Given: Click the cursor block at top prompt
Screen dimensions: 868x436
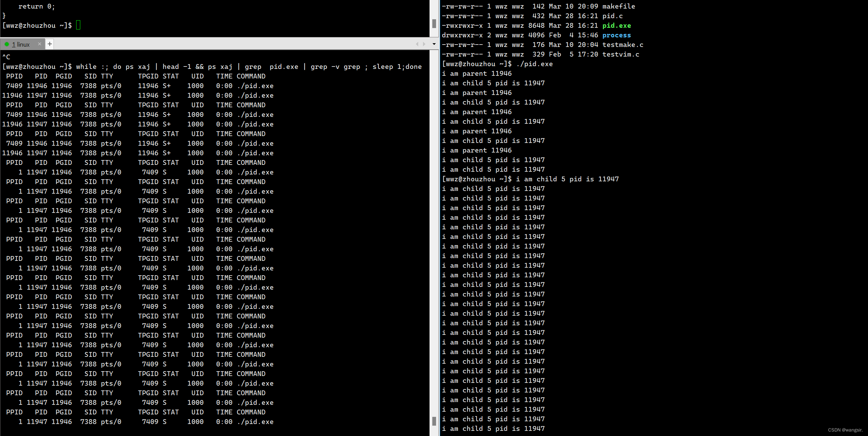Looking at the screenshot, I should 78,25.
